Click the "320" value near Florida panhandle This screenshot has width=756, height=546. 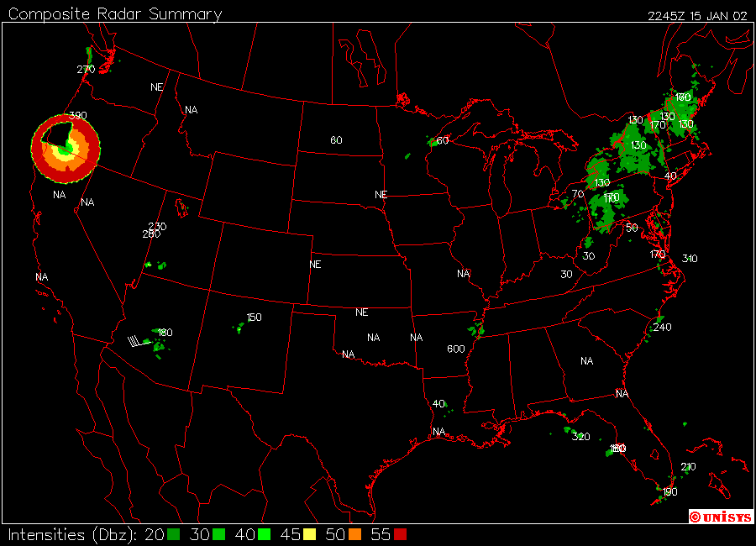pyautogui.click(x=580, y=437)
